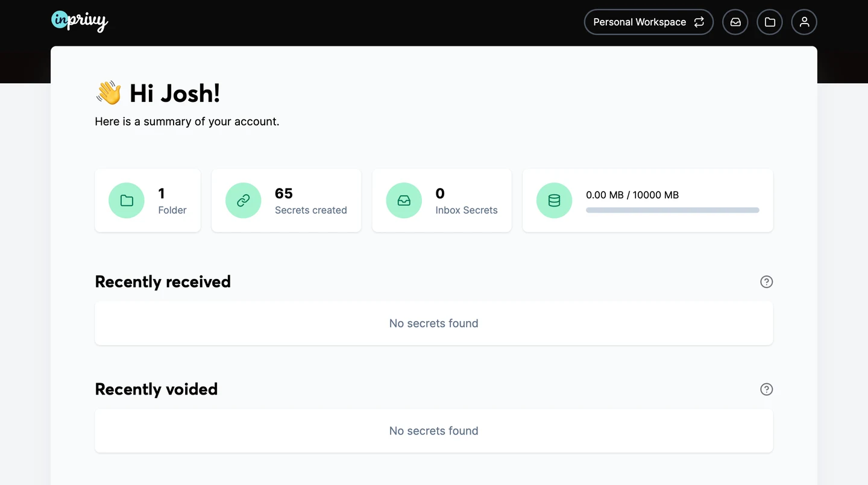Click '65' secrets count
This screenshot has width=868, height=485.
click(284, 193)
